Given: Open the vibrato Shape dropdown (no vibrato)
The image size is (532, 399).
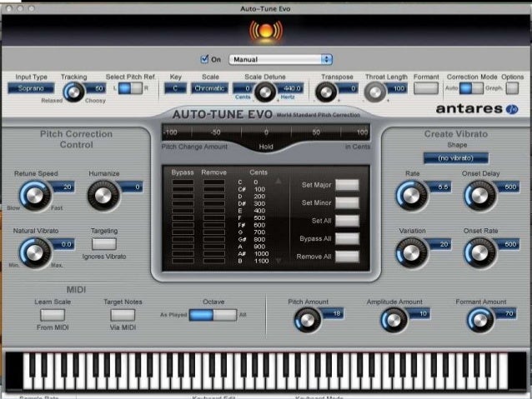Looking at the screenshot, I should (456, 158).
